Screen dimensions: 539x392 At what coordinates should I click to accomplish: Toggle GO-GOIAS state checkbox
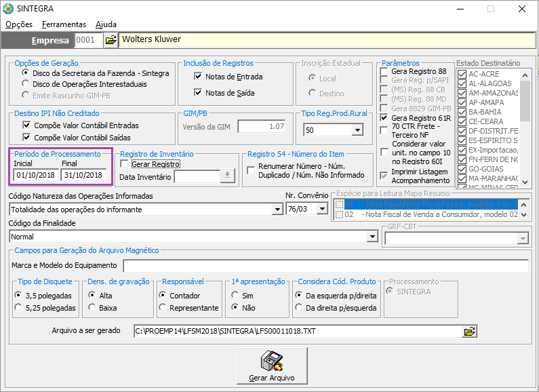pos(462,169)
